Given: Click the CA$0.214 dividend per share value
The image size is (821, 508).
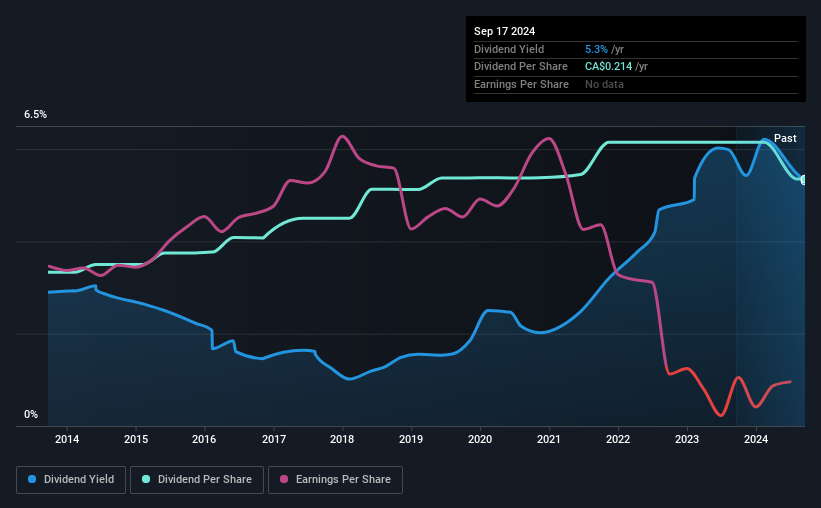Looking at the screenshot, I should point(609,66).
